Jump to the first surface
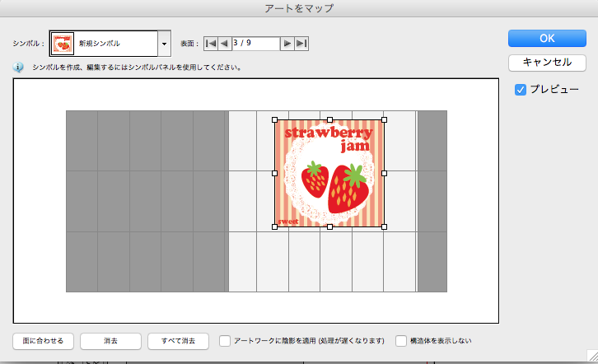Image resolution: width=598 pixels, height=364 pixels. [x=211, y=44]
